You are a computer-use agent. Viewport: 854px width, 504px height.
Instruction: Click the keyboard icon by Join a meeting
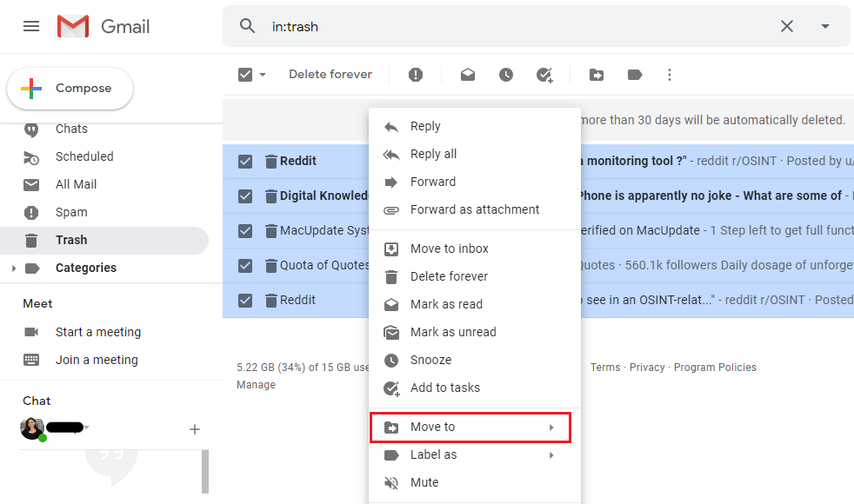pyautogui.click(x=31, y=360)
